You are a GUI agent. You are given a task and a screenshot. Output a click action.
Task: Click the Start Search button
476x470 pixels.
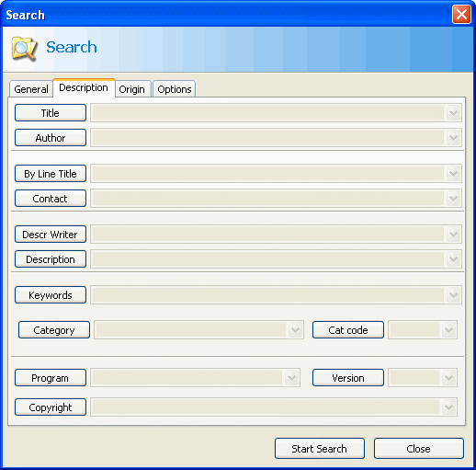[x=320, y=449]
